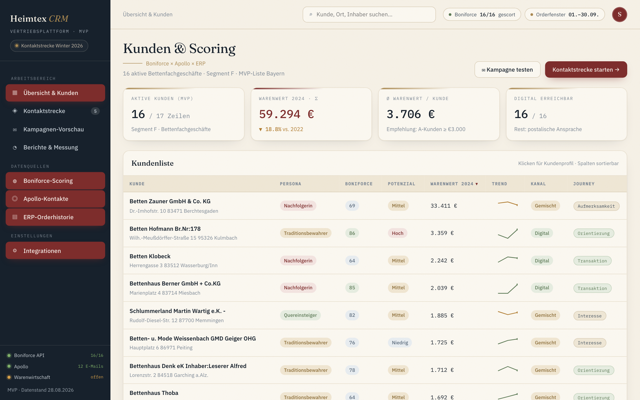Select Apollo-Kontakte data source
The image size is (640, 400).
click(55, 199)
